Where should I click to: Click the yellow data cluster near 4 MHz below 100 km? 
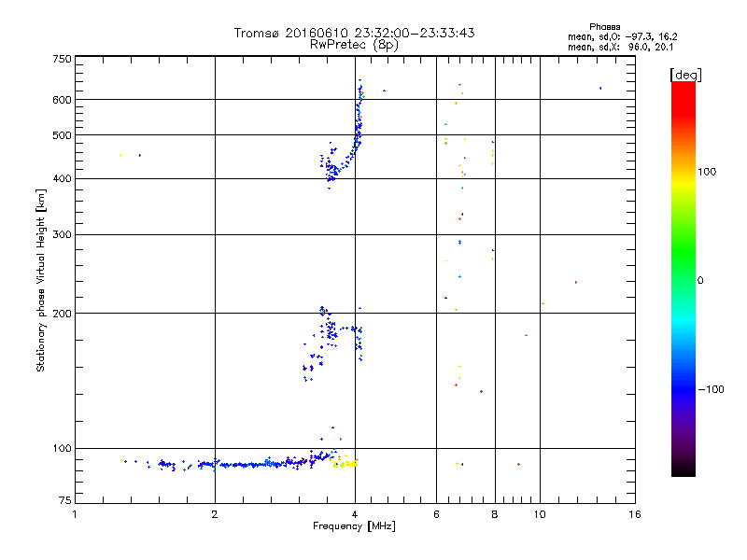click(x=345, y=463)
